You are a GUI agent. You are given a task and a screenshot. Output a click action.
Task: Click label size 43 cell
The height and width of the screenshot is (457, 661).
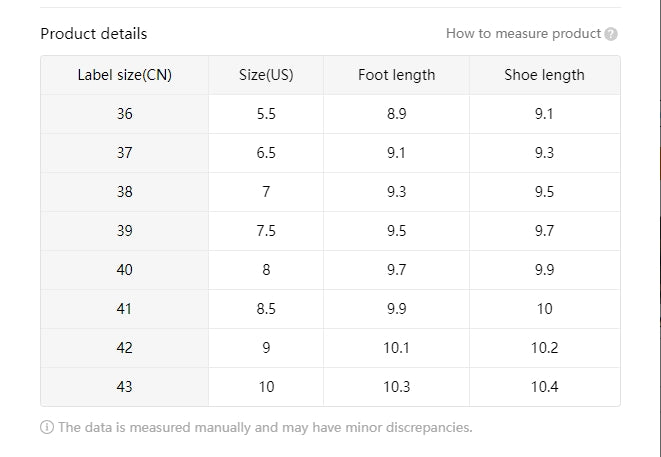click(125, 387)
